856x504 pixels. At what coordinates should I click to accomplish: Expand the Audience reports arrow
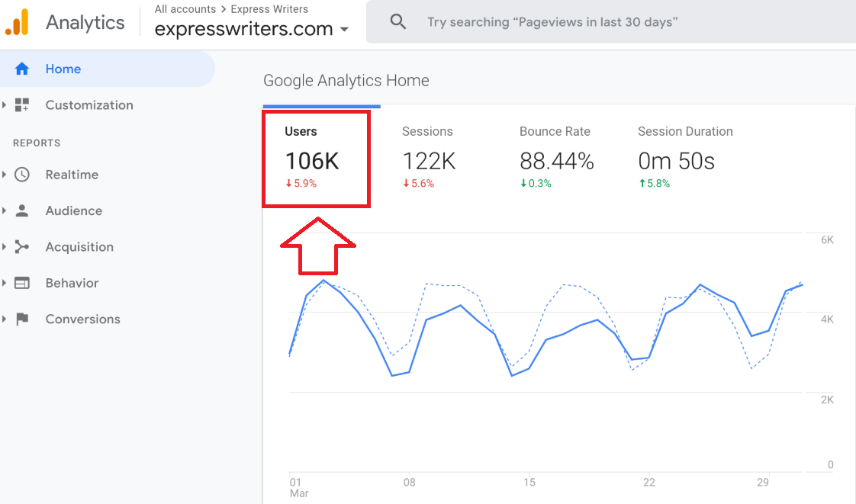[5, 210]
